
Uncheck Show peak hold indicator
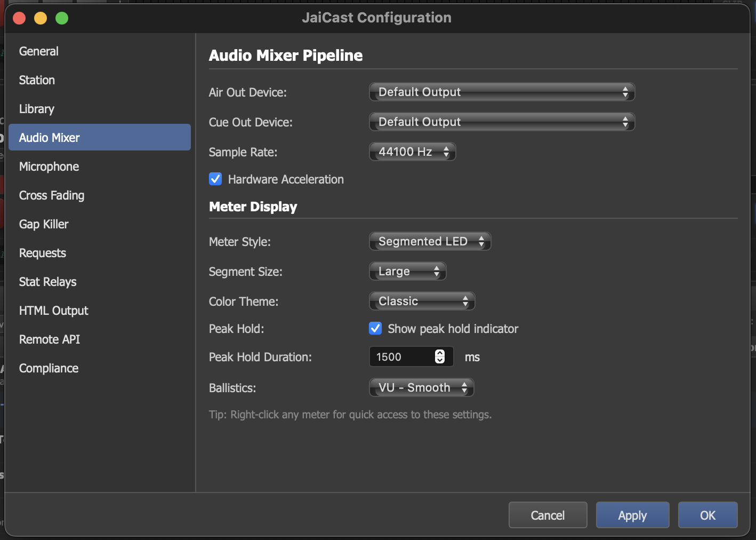point(375,328)
